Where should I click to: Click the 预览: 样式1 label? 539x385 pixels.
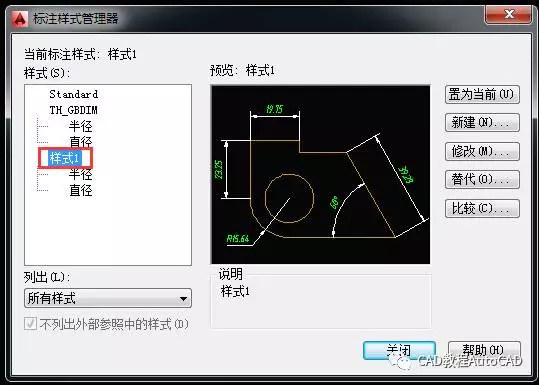[242, 70]
